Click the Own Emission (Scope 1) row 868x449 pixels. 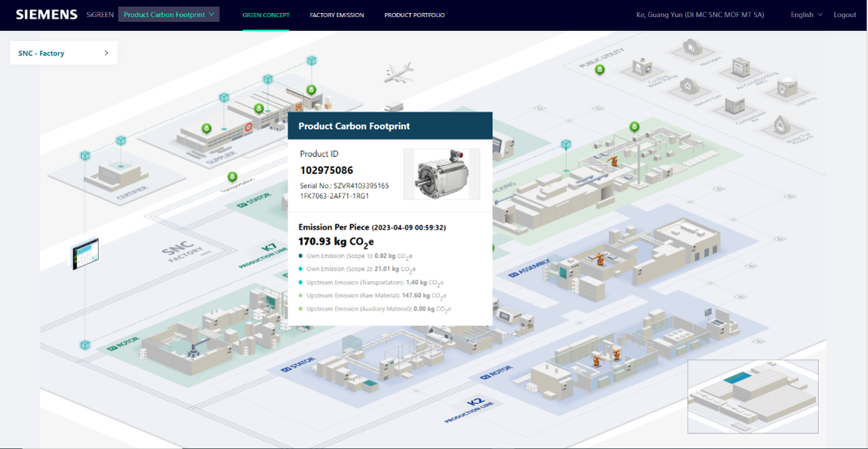point(356,256)
